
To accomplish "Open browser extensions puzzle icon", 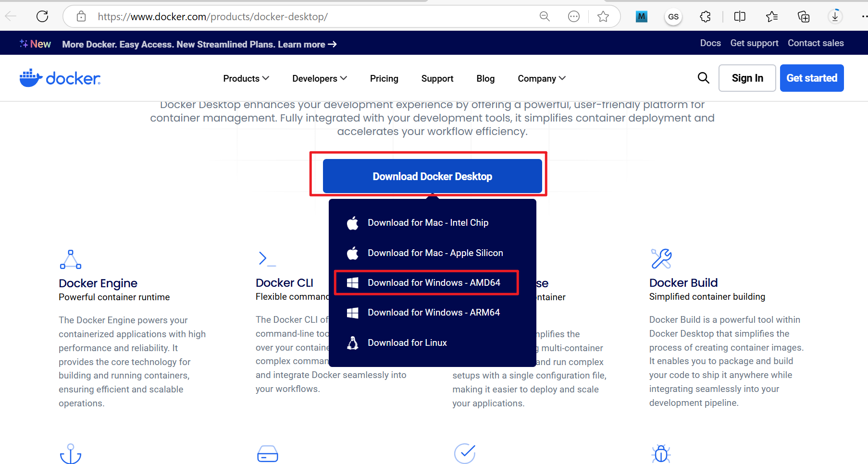I will coord(705,17).
